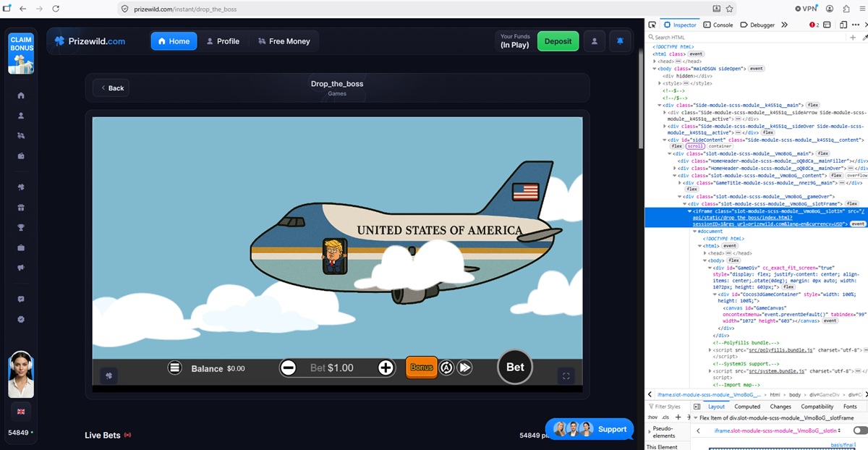Click the scroll badge on sideContent div

695,146
